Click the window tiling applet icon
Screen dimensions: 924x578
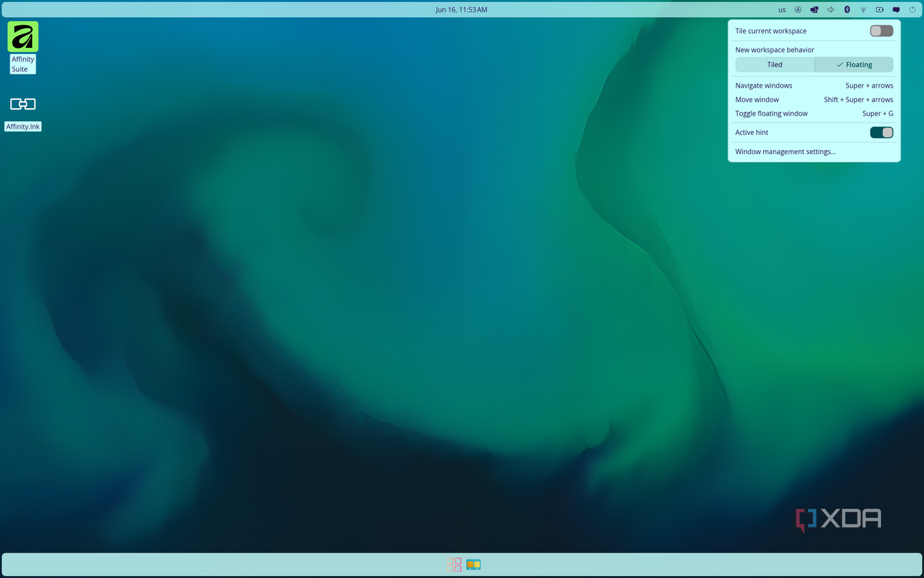pyautogui.click(x=814, y=10)
